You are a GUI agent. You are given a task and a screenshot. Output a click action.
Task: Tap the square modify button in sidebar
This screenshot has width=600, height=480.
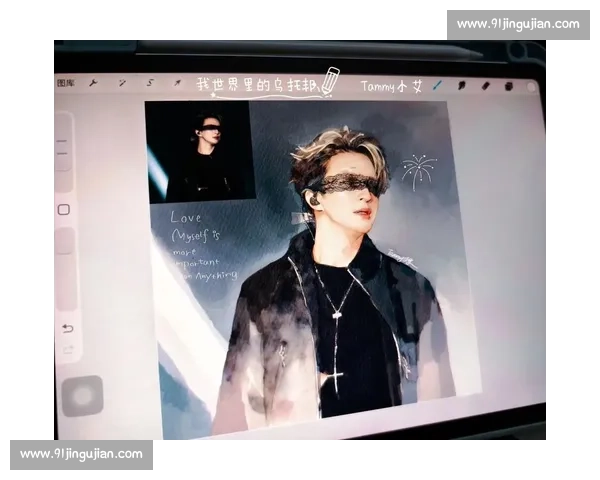(x=64, y=210)
